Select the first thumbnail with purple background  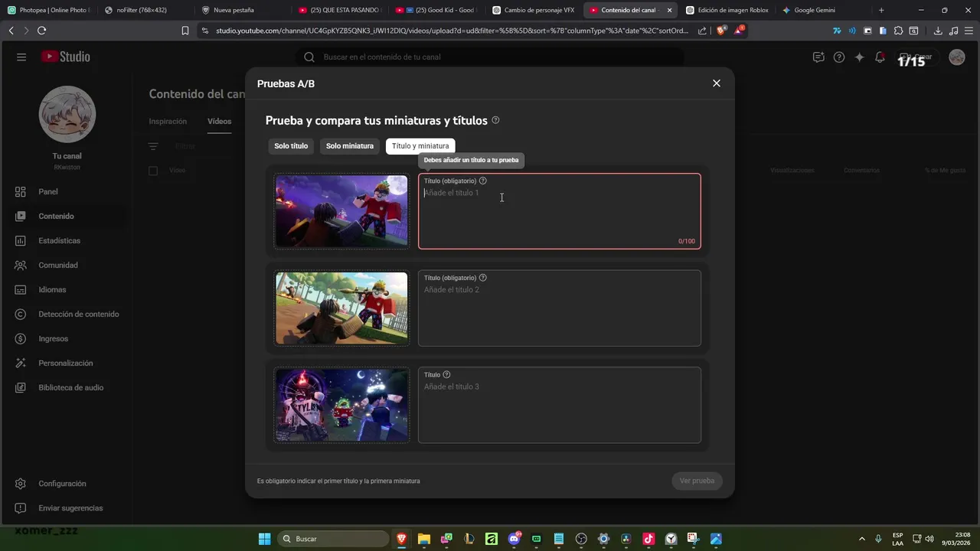coord(341,211)
